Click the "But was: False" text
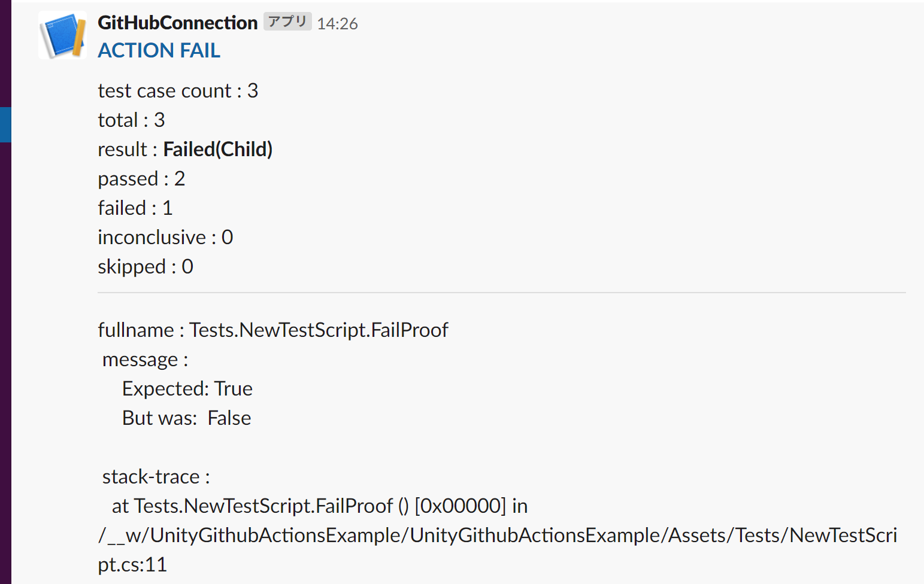This screenshot has height=584, width=924. 186,418
